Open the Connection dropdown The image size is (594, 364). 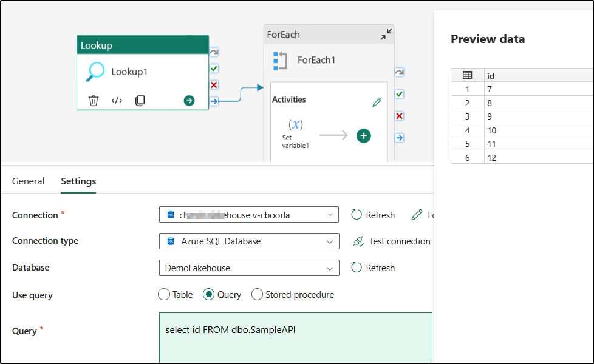pos(249,215)
